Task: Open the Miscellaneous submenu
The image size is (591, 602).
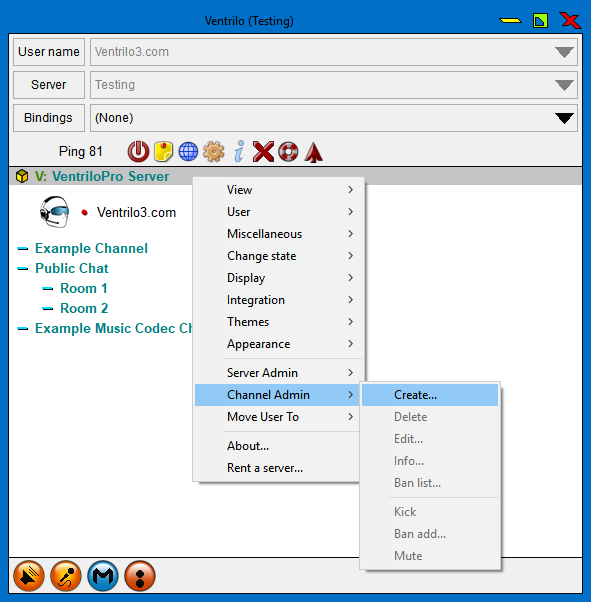Action: 278,234
